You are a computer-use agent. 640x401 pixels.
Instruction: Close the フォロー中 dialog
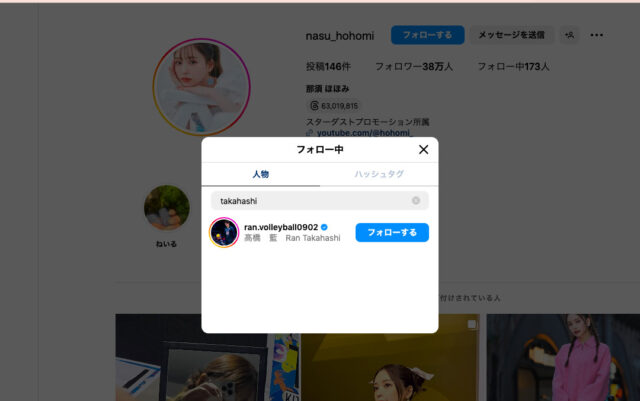pyautogui.click(x=423, y=149)
